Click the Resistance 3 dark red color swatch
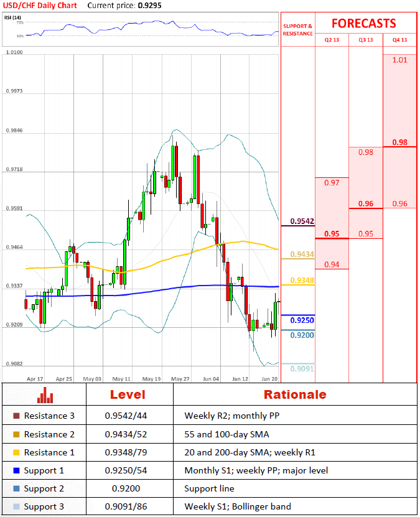420x517 pixels. pos(16,416)
